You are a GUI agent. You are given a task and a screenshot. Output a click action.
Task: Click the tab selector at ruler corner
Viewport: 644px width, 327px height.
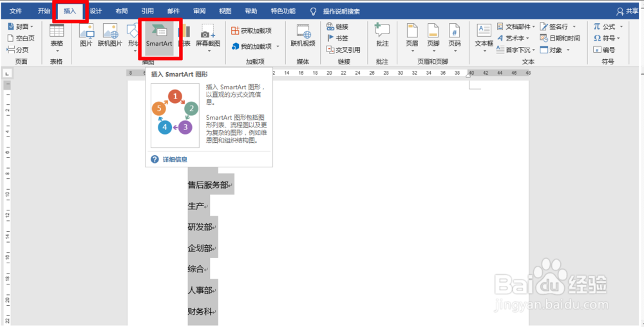tap(7, 74)
